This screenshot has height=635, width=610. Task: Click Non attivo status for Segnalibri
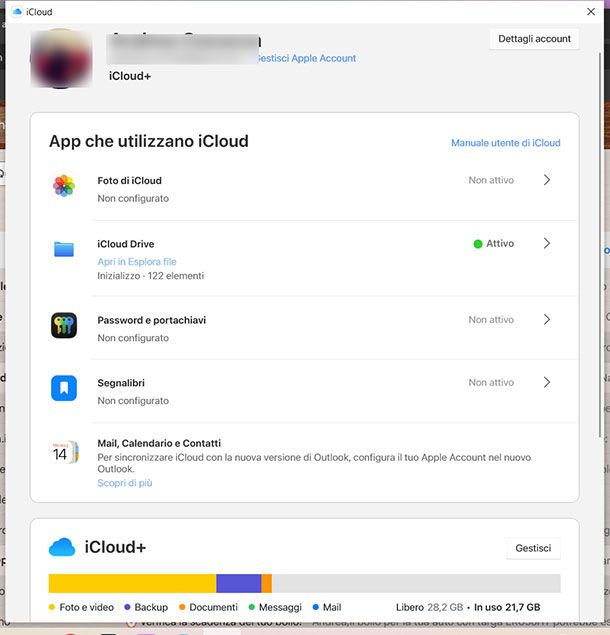[491, 383]
